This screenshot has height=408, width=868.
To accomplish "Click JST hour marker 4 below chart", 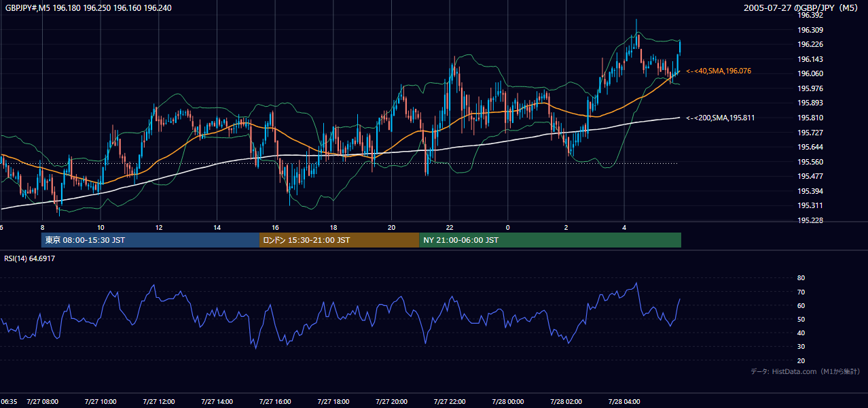I will coord(624,227).
